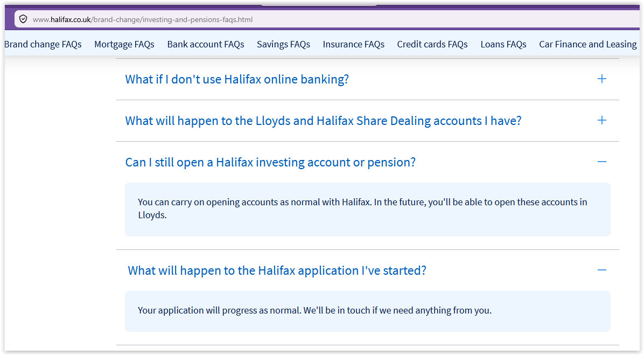
Task: Collapse 'What will happen to the Halifax application'
Action: tap(277, 271)
